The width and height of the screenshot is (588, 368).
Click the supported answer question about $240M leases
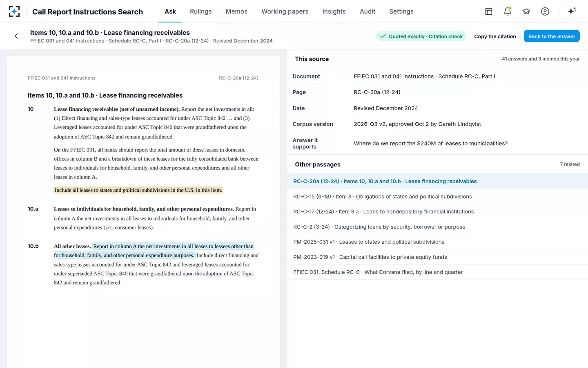pyautogui.click(x=431, y=144)
